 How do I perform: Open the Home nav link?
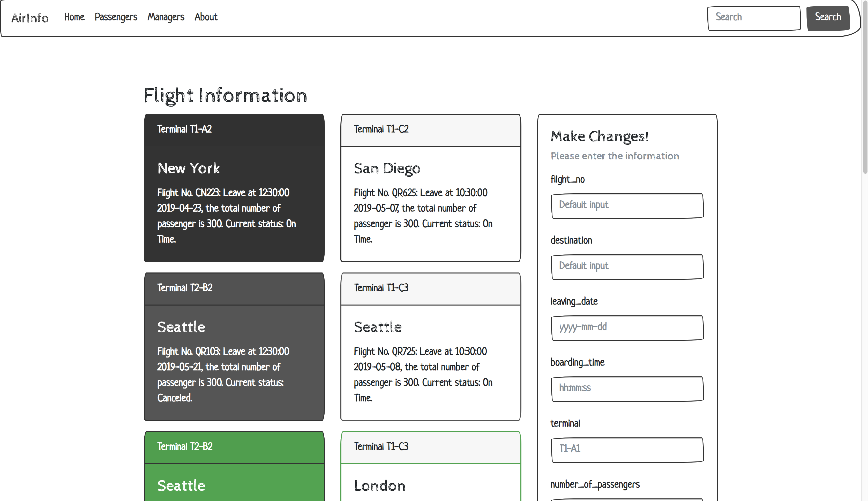(x=74, y=17)
